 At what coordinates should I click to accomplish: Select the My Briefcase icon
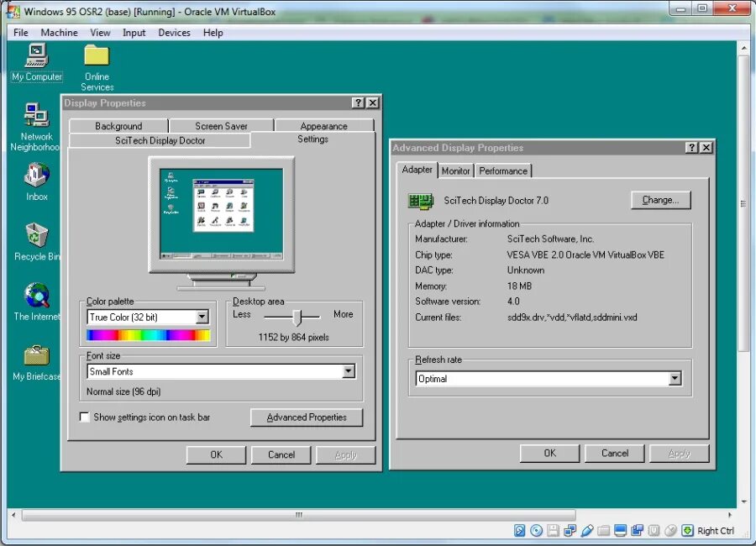click(x=37, y=362)
